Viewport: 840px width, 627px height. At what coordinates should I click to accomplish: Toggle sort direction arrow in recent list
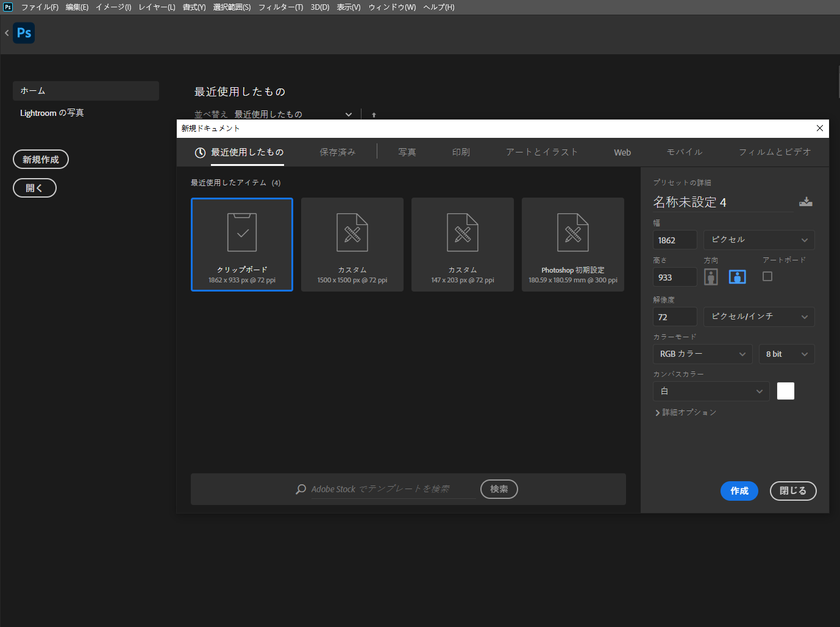[x=374, y=115]
